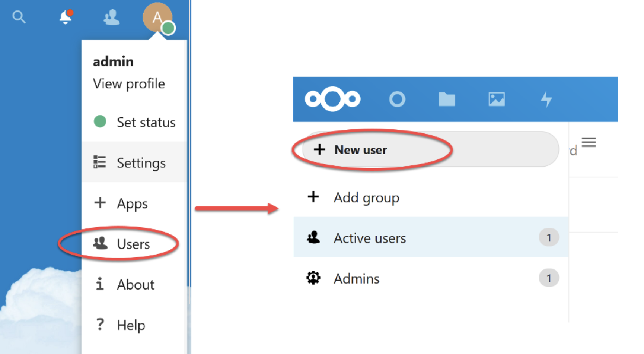Open the notifications bell
644x354 pixels.
[66, 17]
